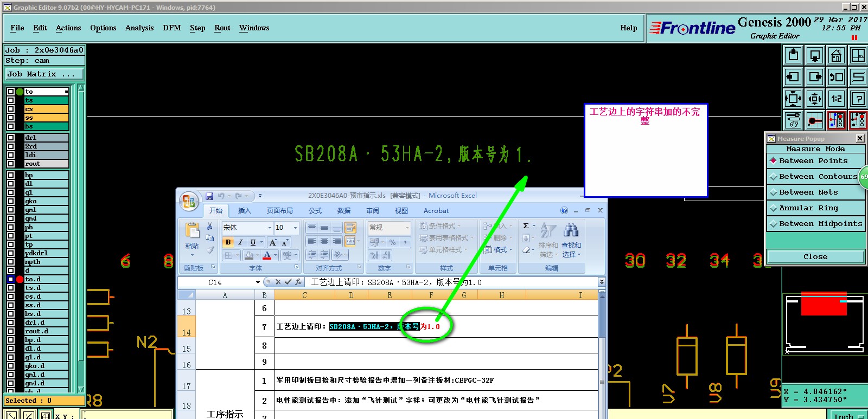The height and width of the screenshot is (419, 868).
Task: Click the Help menu in Genesis
Action: [629, 28]
